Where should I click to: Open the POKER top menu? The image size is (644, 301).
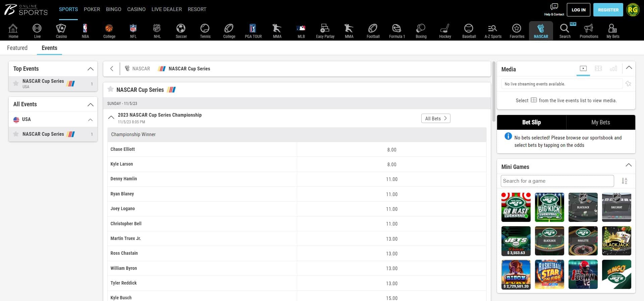pos(92,9)
